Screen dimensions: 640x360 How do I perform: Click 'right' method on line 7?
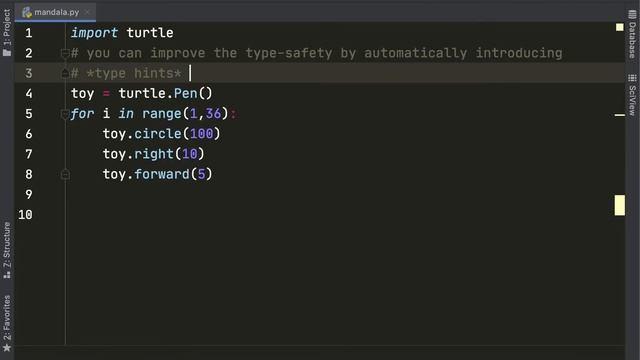154,154
